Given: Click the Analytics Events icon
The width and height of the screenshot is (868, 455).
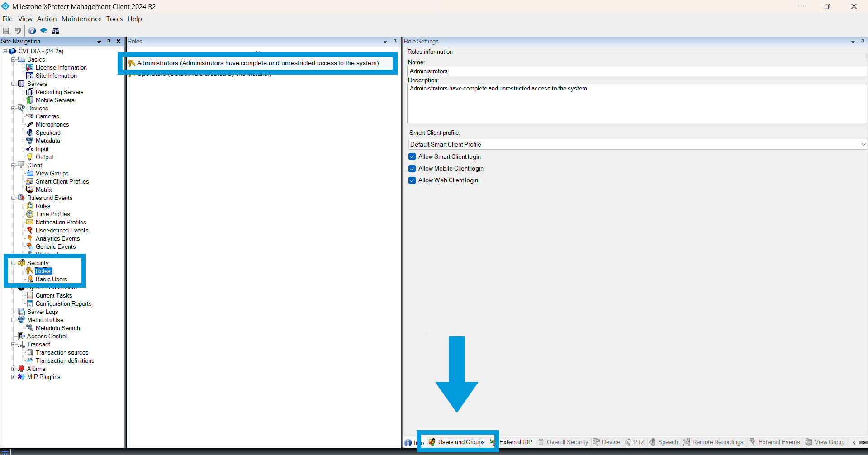Looking at the screenshot, I should point(30,238).
